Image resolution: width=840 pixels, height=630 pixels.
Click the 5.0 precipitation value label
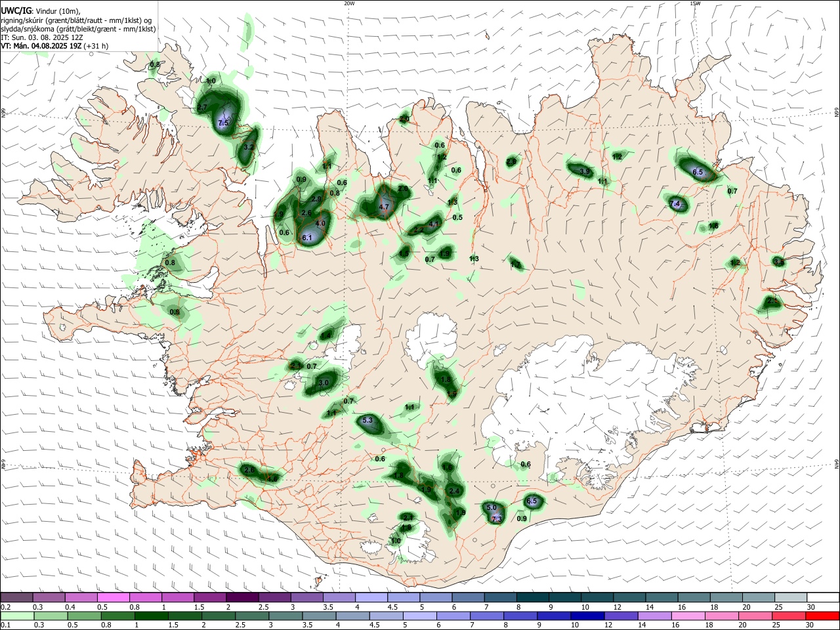pos(492,507)
